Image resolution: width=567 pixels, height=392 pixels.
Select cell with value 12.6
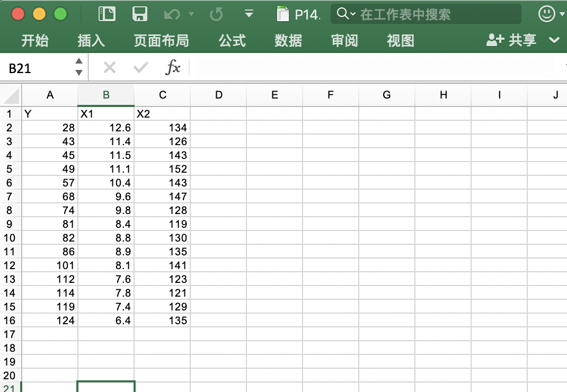106,128
